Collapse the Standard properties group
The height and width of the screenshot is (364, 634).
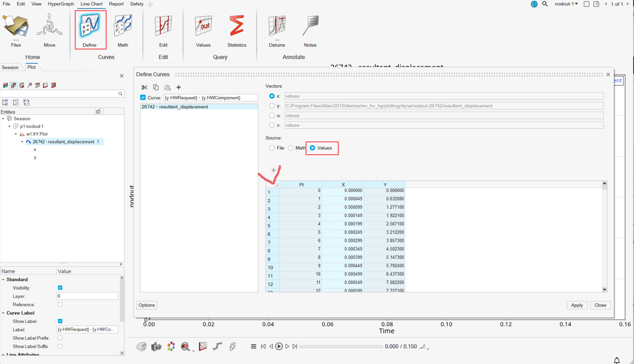(3, 280)
